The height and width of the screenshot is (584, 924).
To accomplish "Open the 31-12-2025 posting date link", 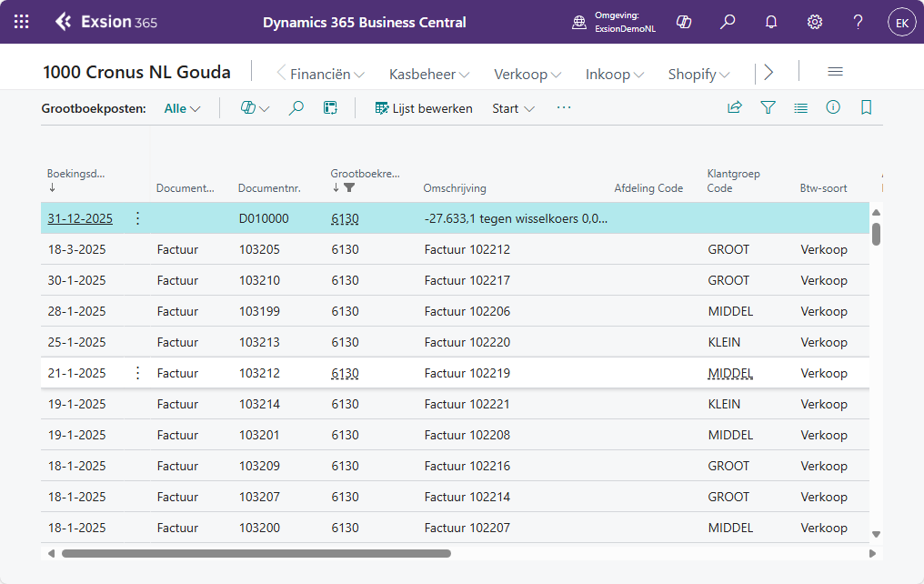I will 80,218.
